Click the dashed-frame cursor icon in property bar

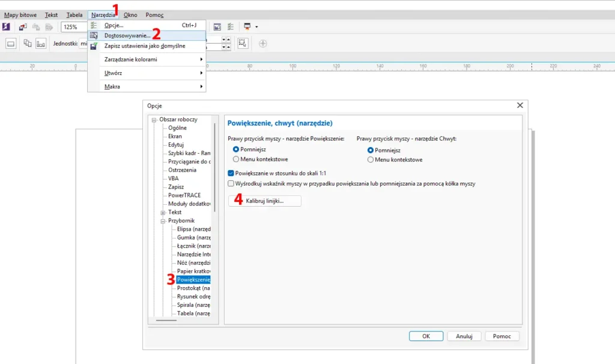243,43
